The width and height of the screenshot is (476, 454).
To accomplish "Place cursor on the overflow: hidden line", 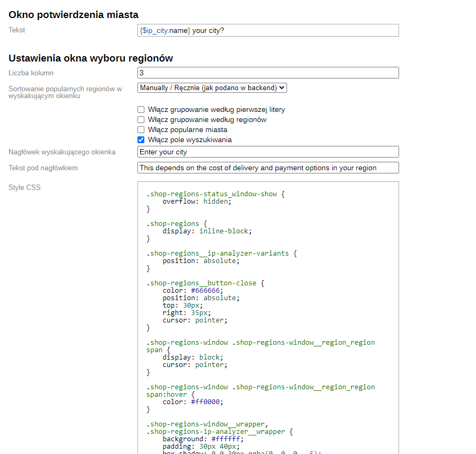I will [x=197, y=202].
